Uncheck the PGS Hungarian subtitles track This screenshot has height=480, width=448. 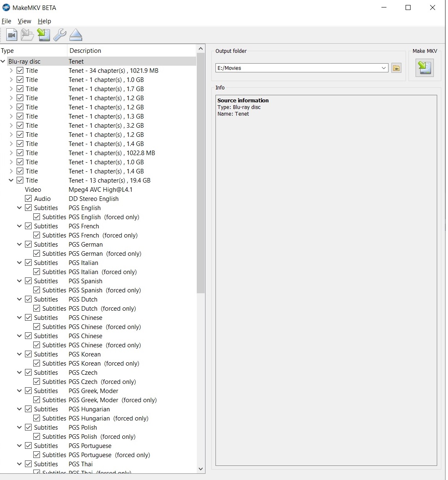tap(28, 409)
